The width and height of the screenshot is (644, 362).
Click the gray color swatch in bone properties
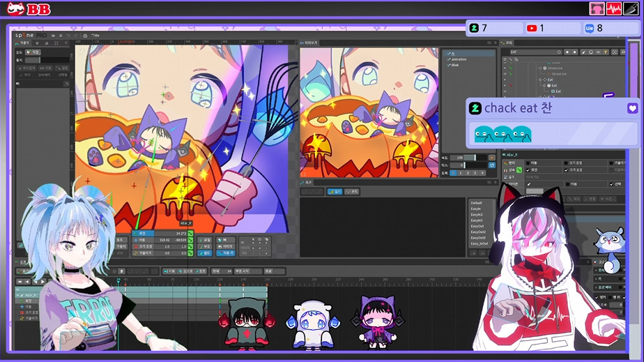(x=535, y=191)
